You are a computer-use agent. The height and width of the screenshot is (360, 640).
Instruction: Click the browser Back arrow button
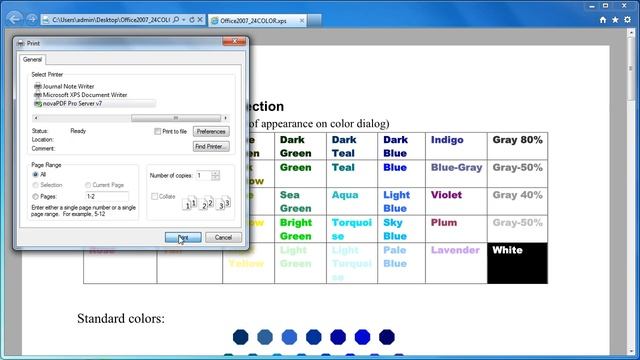click(14, 19)
